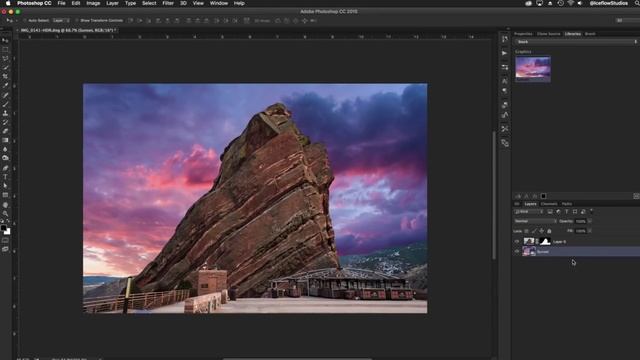The width and height of the screenshot is (640, 360).
Task: Open the Libraries library selector dropdown
Action: pyautogui.click(x=576, y=42)
